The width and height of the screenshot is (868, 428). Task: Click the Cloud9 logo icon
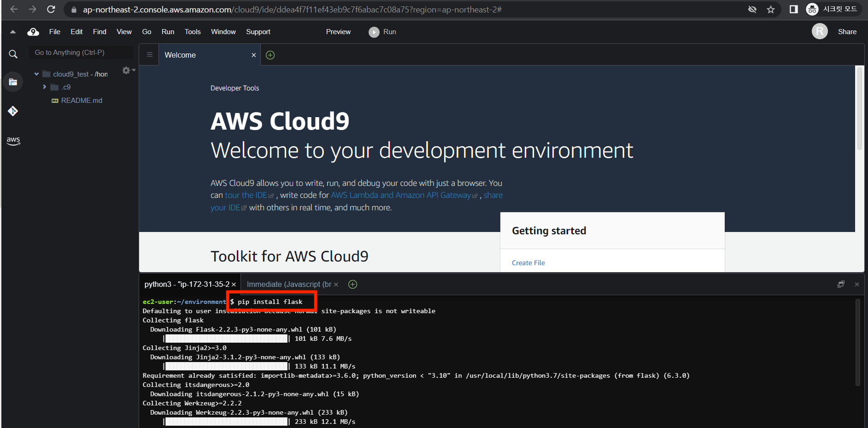[33, 32]
